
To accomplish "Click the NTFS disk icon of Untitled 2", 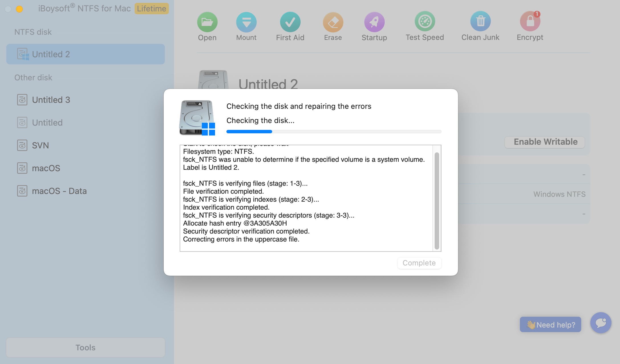I will (23, 54).
